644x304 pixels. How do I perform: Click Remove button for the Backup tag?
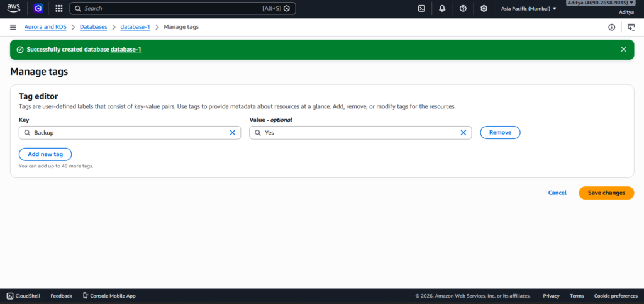(x=500, y=133)
